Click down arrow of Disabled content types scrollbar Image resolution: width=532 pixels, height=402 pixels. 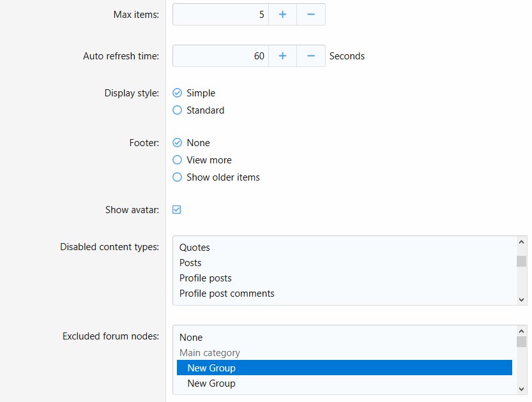522,299
